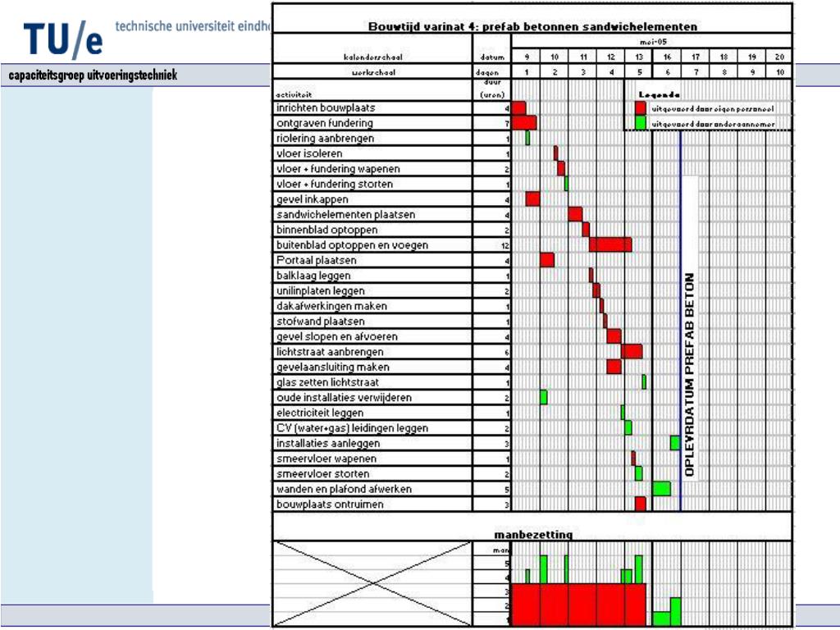Click the red Portaal plaatsen bar
840x630 pixels.
[x=547, y=260]
